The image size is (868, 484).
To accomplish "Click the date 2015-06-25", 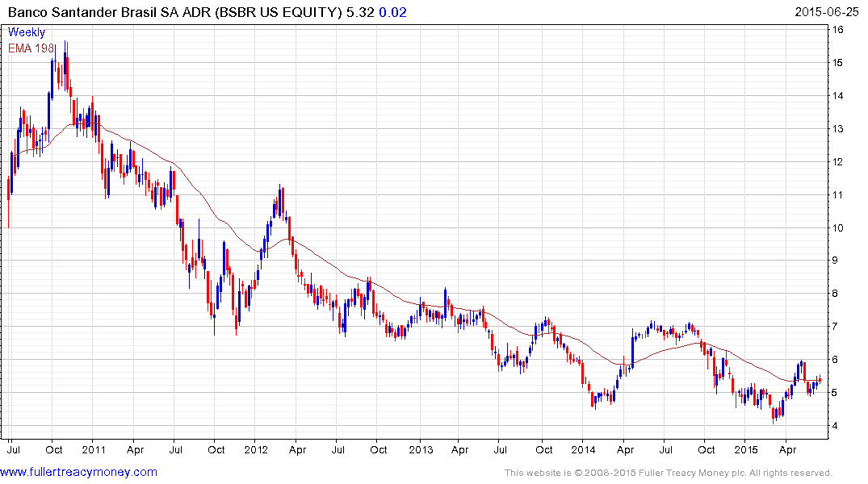I will point(827,12).
